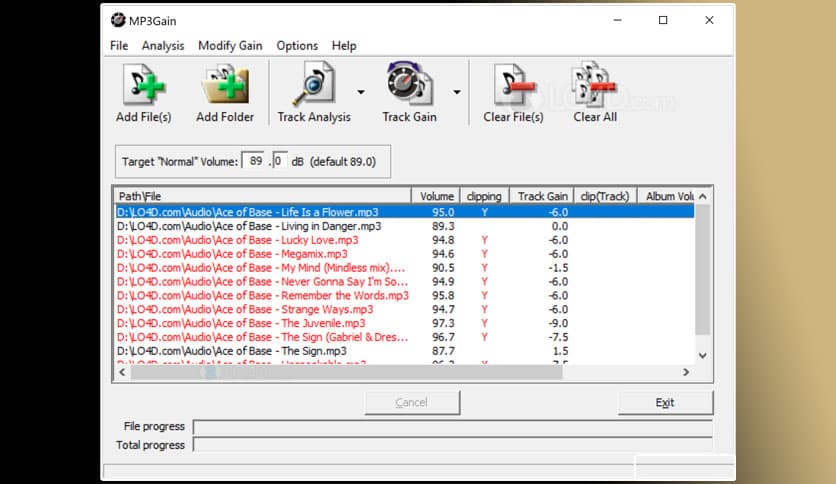Sort by the Volume column header
Screen dimensions: 836x484
436,196
